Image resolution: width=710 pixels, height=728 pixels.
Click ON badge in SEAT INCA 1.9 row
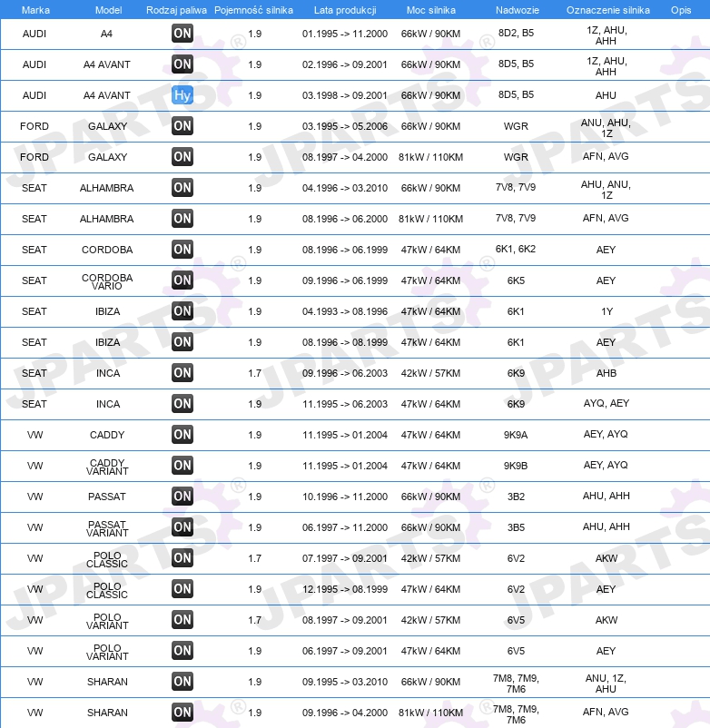(182, 404)
